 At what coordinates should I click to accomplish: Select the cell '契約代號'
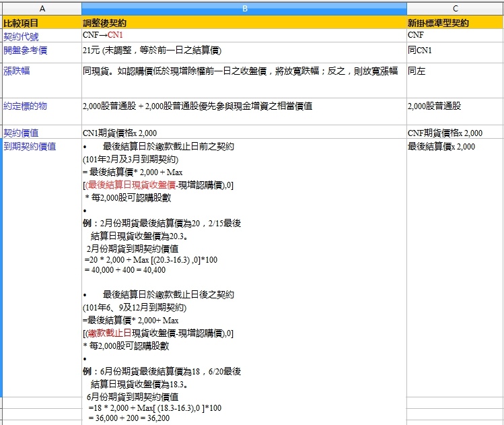(42, 36)
